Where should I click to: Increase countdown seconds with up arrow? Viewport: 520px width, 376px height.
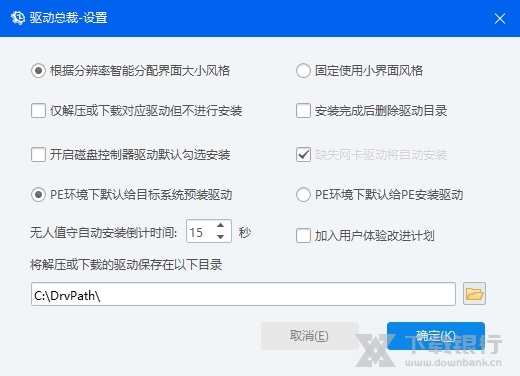click(220, 225)
